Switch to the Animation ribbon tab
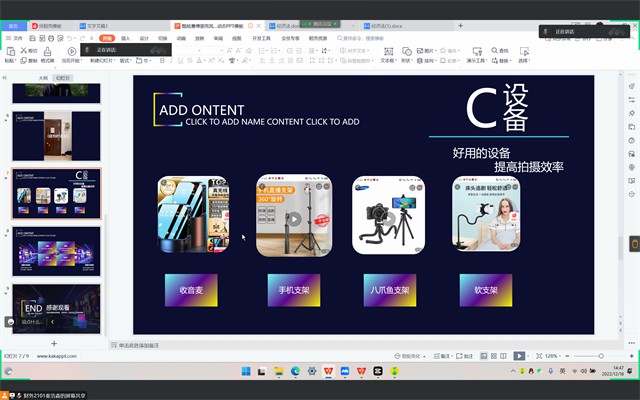 pyautogui.click(x=181, y=38)
